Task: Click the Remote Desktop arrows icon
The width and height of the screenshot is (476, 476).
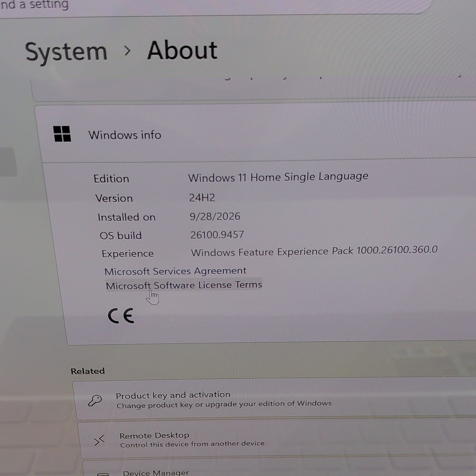Action: [99, 440]
